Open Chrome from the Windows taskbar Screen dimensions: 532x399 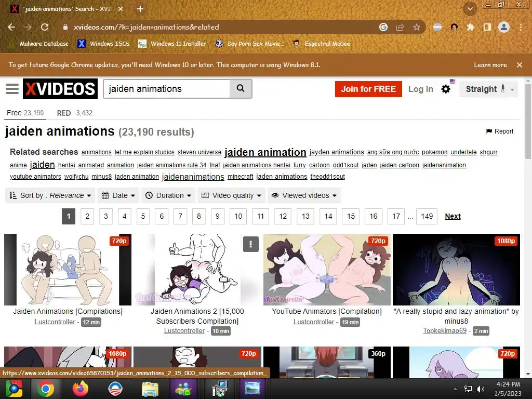click(x=46, y=389)
